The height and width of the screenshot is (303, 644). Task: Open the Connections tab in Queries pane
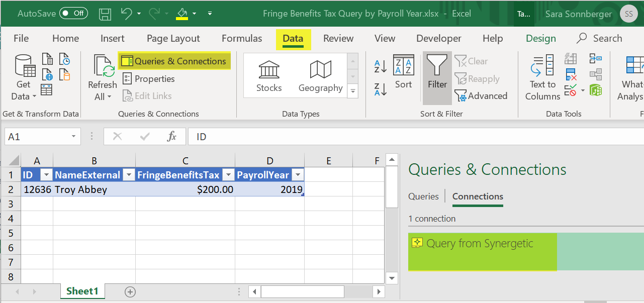[477, 196]
